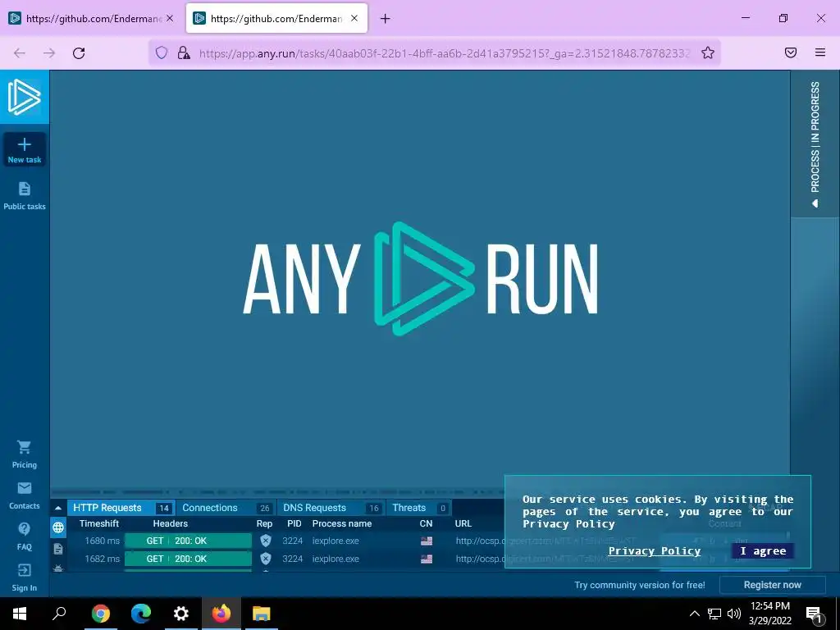Click the GET 200: OK header at 1680 ms
This screenshot has width=840, height=630.
[188, 541]
